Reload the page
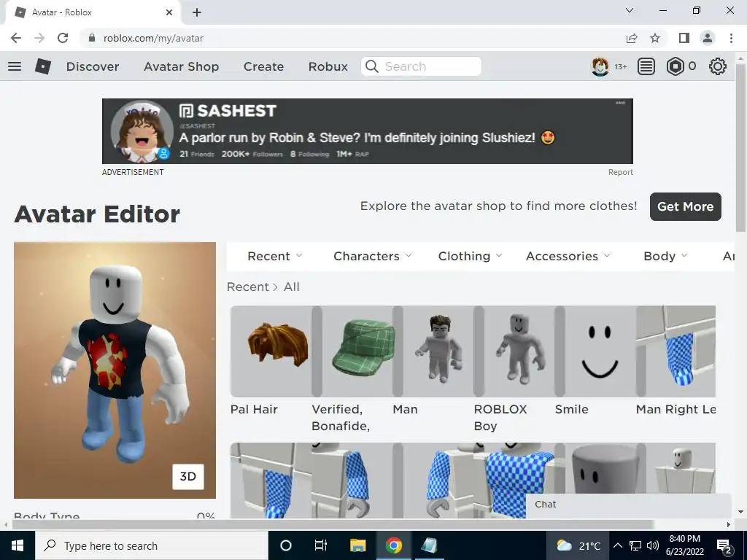This screenshot has width=747, height=560. [63, 38]
